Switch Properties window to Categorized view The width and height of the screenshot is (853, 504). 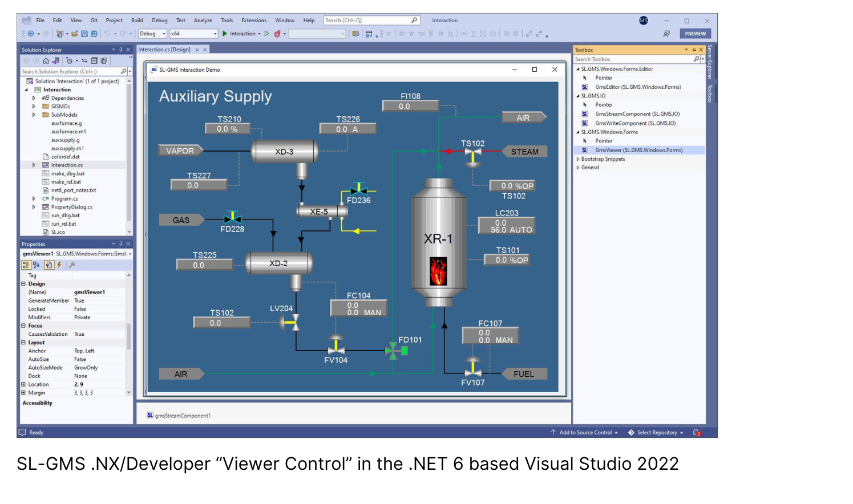coord(25,264)
